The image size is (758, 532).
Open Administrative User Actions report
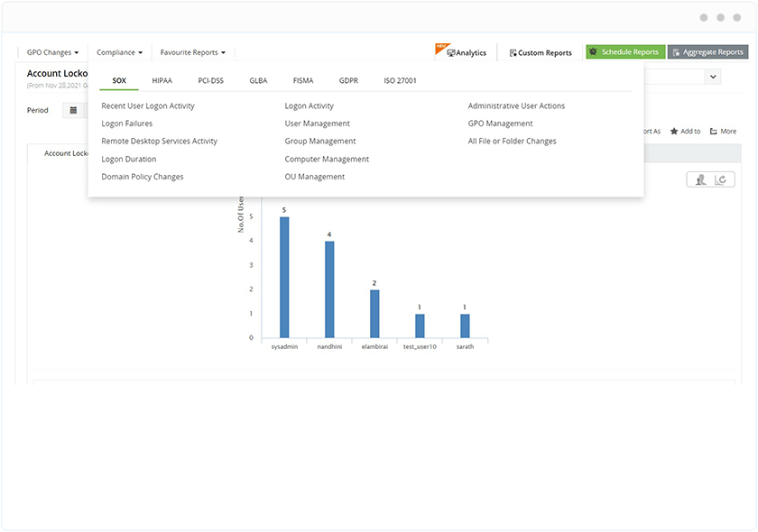[516, 105]
